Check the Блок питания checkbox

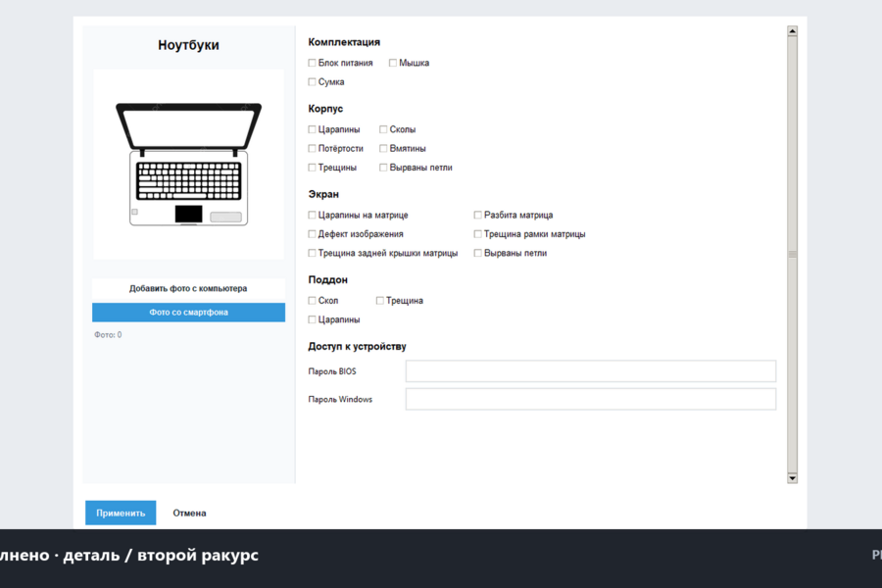click(x=312, y=63)
